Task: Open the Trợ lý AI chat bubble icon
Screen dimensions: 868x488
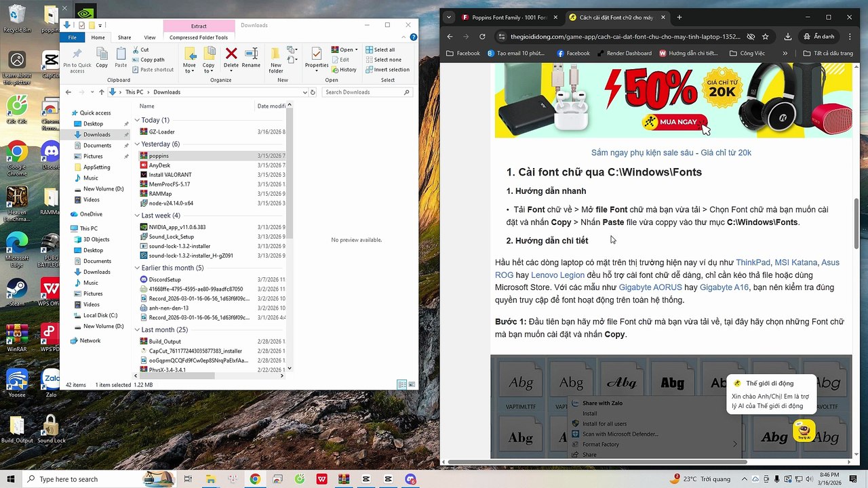Action: click(x=804, y=431)
